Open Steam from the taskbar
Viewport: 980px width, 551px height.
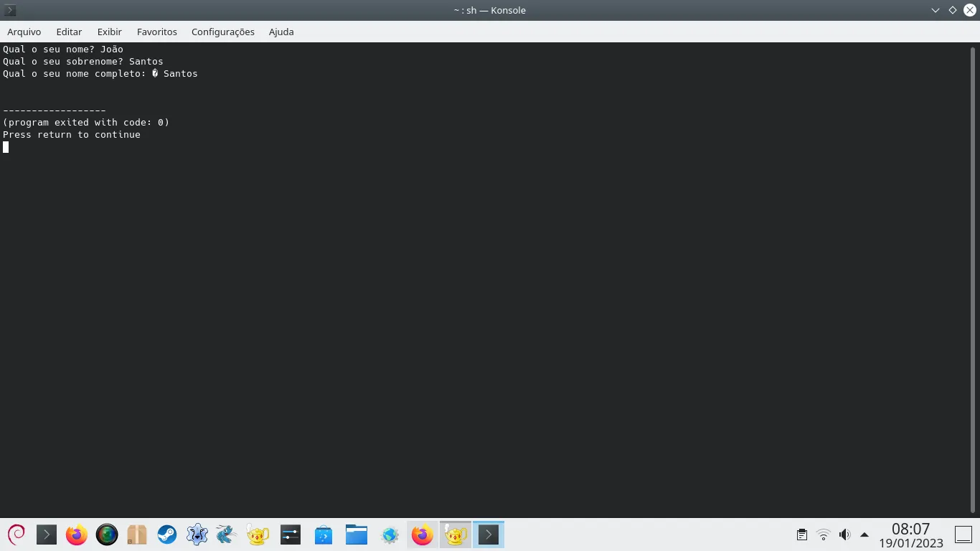pos(167,534)
